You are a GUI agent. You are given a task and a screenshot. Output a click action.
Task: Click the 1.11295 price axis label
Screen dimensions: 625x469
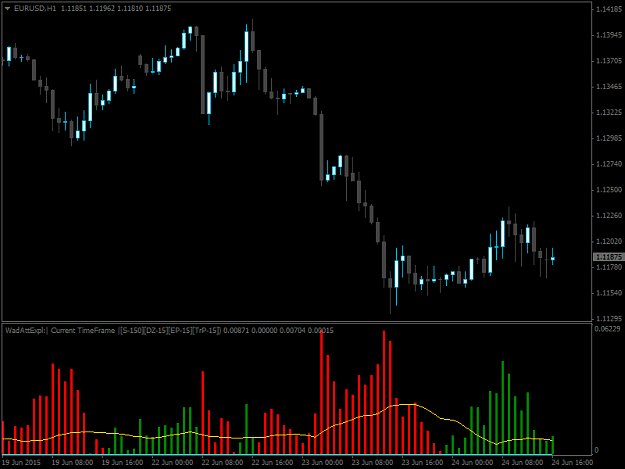click(609, 318)
